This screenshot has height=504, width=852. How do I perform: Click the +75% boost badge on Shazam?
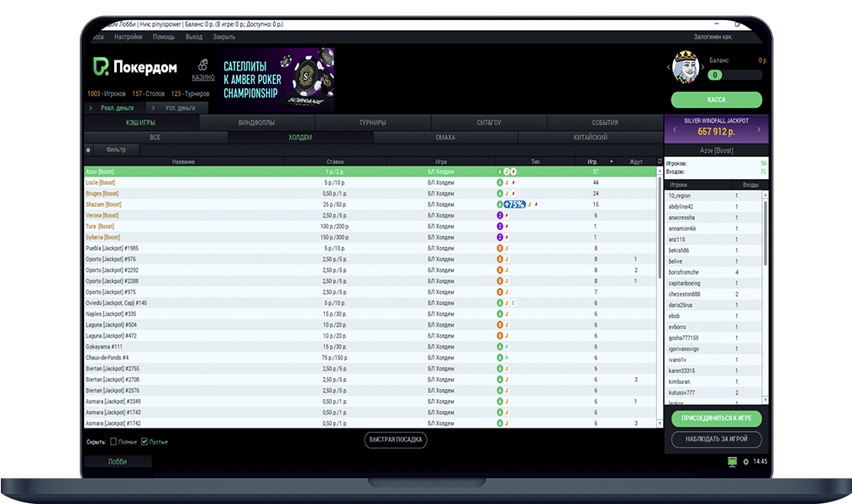(514, 204)
